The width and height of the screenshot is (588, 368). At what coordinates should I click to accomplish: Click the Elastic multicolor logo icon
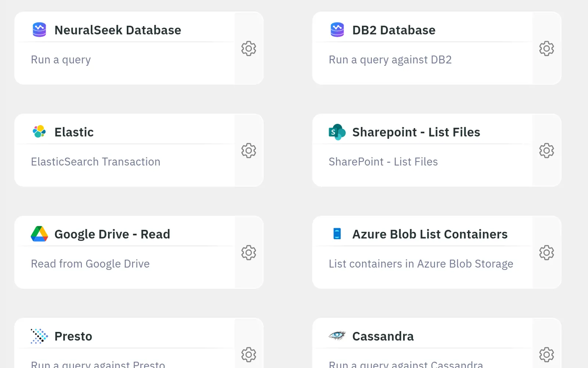pos(39,131)
